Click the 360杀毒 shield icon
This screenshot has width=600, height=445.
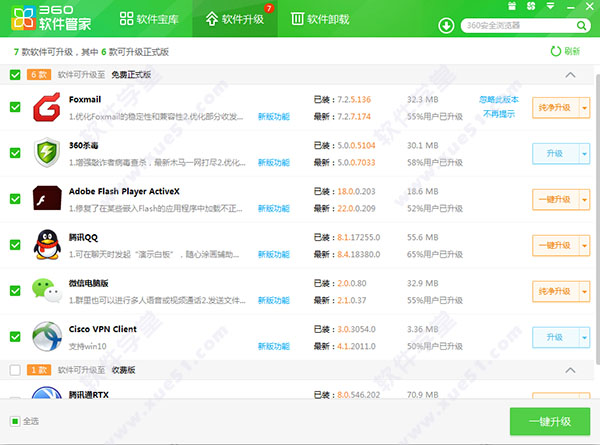pyautogui.click(x=47, y=153)
